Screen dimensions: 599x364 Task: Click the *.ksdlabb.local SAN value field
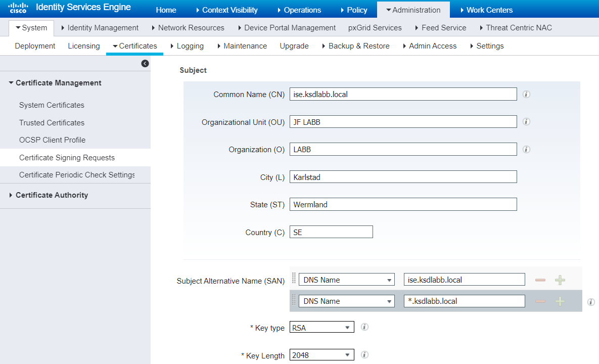click(x=464, y=301)
